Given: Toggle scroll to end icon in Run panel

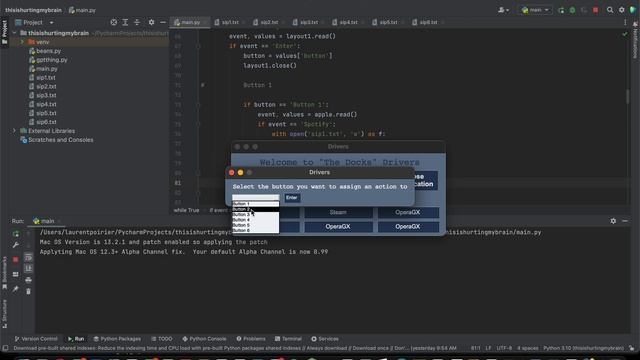Looking at the screenshot, I should pyautogui.click(x=28, y=269).
